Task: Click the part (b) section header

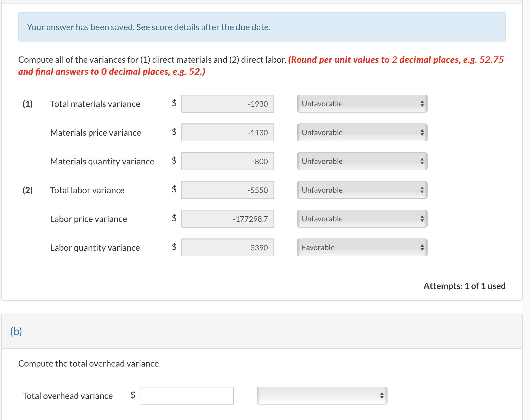Action: (x=16, y=331)
